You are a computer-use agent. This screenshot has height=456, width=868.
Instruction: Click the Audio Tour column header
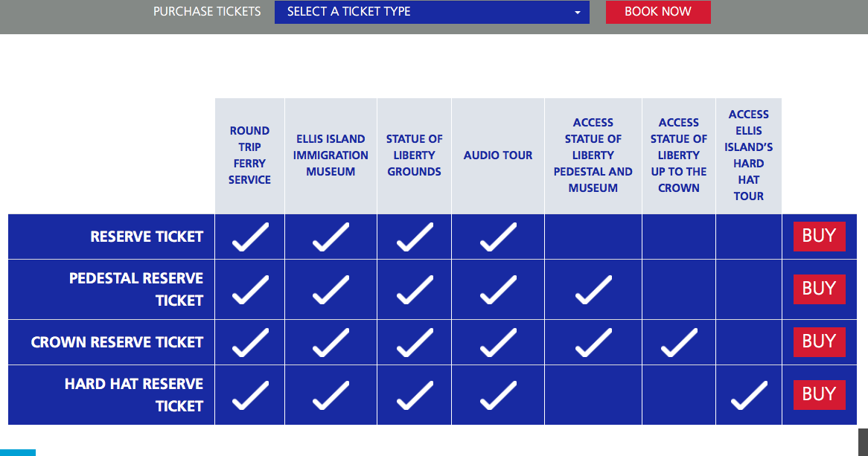[x=498, y=155]
